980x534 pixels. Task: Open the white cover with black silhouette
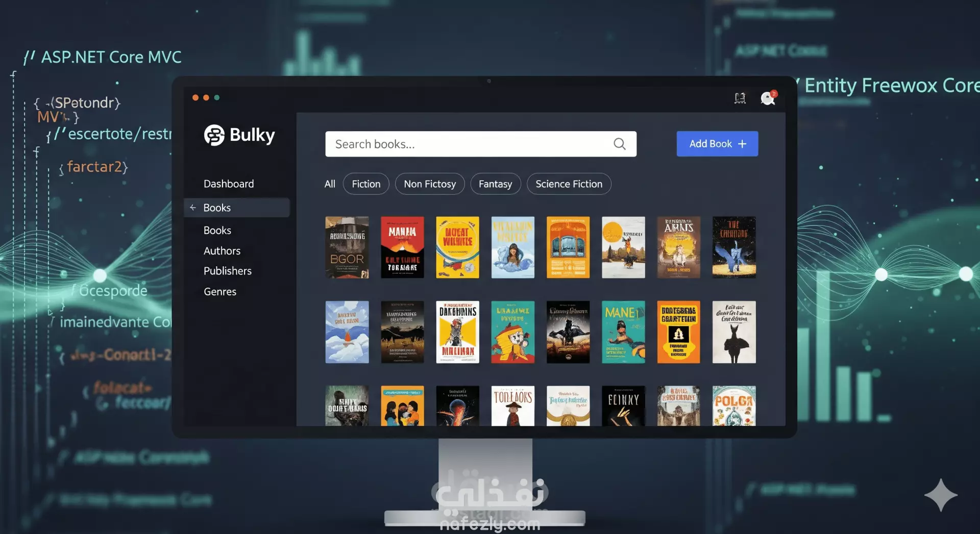point(734,332)
